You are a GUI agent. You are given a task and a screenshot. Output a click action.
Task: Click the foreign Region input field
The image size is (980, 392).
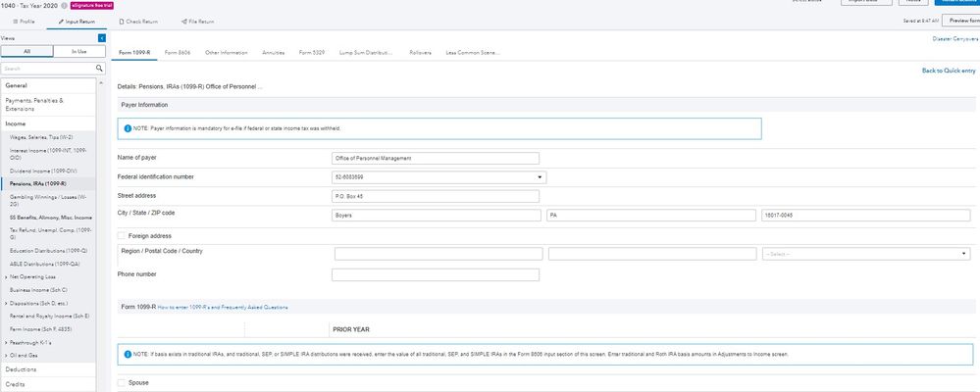[x=438, y=254]
